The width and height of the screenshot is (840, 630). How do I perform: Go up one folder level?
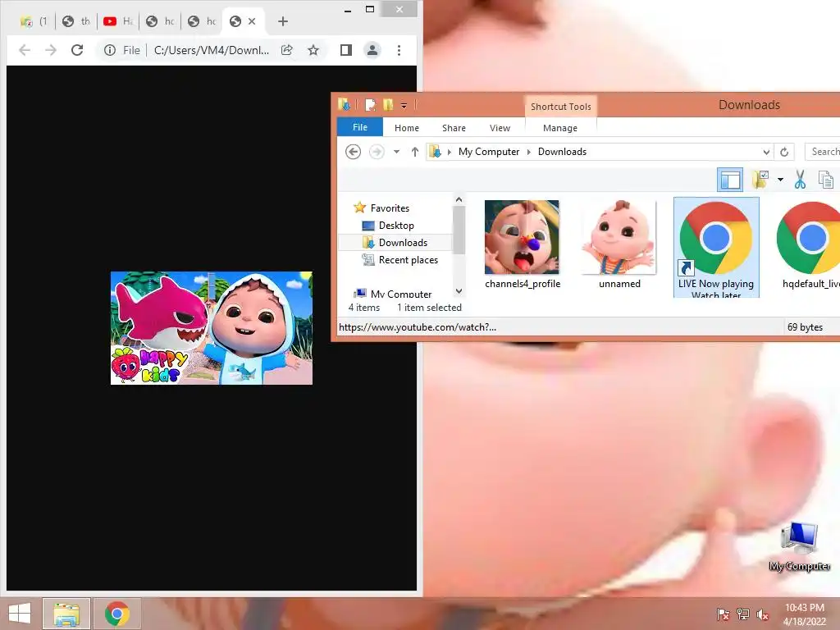(414, 152)
